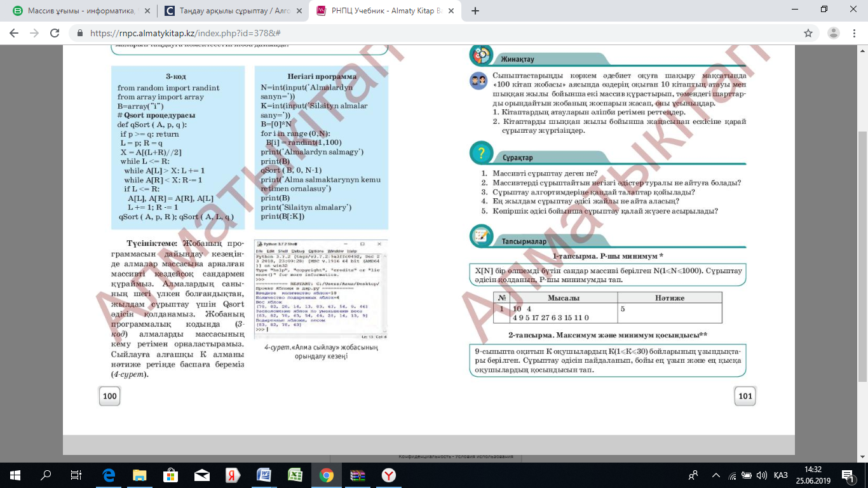Click the Нәтиже table header
Image resolution: width=868 pixels, height=488 pixels.
(670, 298)
